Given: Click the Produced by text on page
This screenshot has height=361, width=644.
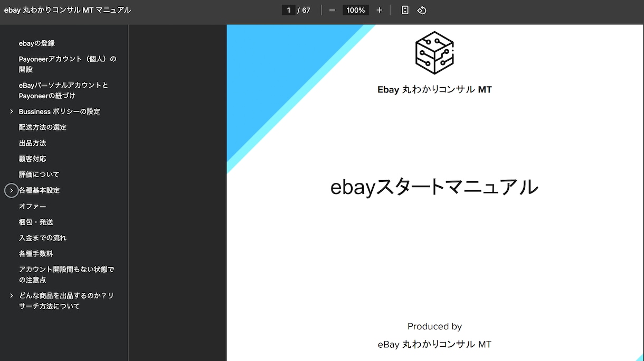Looking at the screenshot, I should (434, 327).
